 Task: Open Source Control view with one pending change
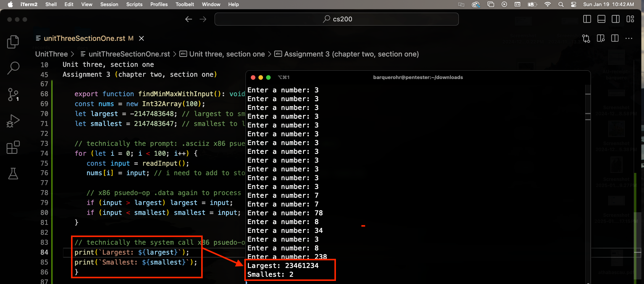pos(13,94)
